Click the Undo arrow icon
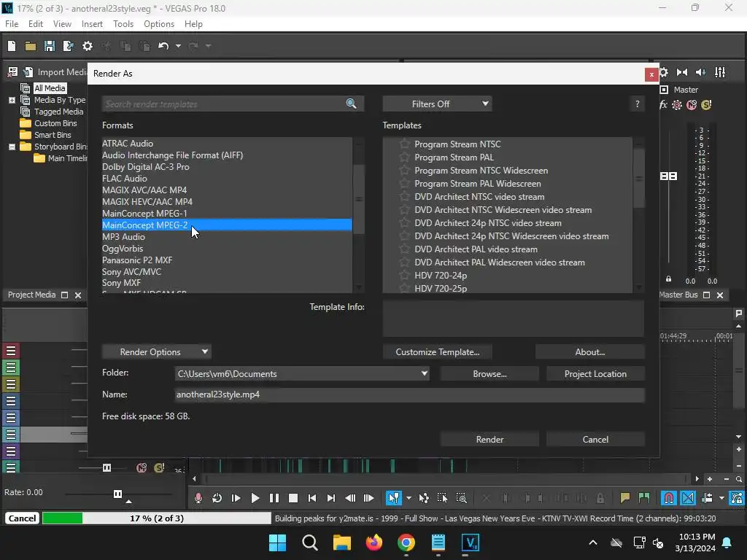The image size is (747, 560). tap(163, 46)
